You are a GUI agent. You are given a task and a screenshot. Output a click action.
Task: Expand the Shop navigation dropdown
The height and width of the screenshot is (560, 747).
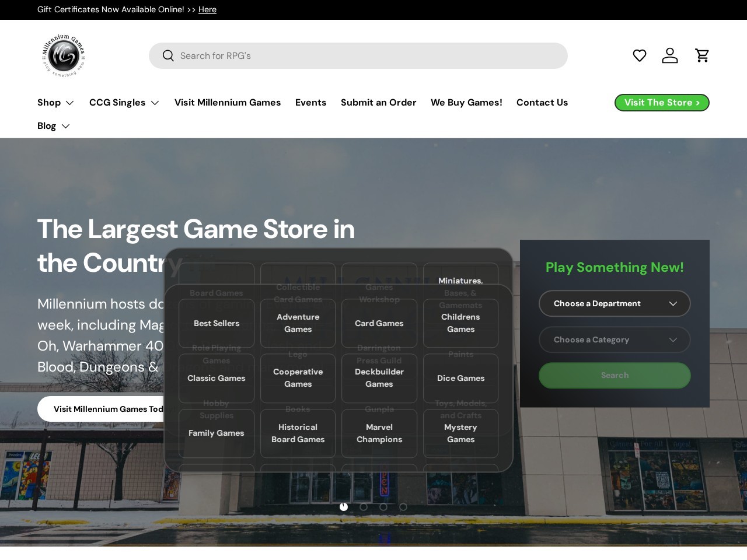55,102
